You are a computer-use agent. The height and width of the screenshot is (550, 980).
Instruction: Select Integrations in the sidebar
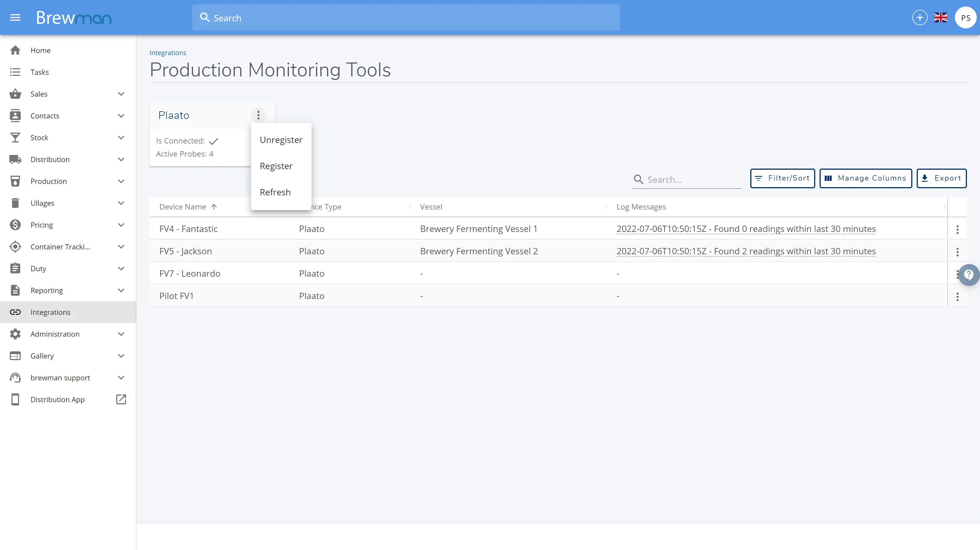[68, 312]
